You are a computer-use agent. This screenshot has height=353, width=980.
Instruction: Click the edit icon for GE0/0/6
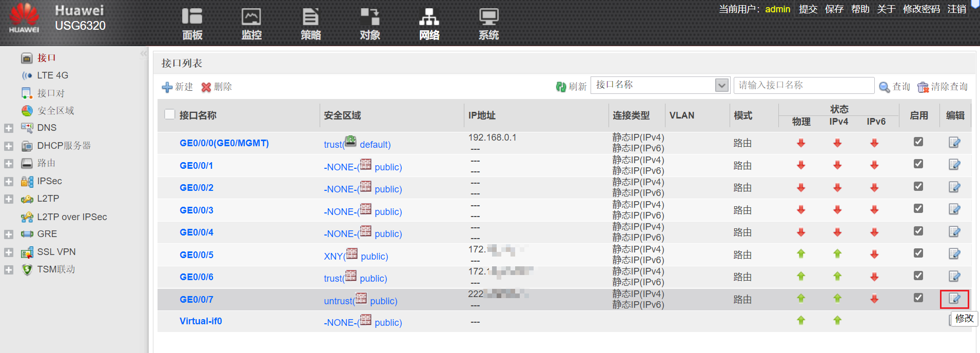pos(954,277)
